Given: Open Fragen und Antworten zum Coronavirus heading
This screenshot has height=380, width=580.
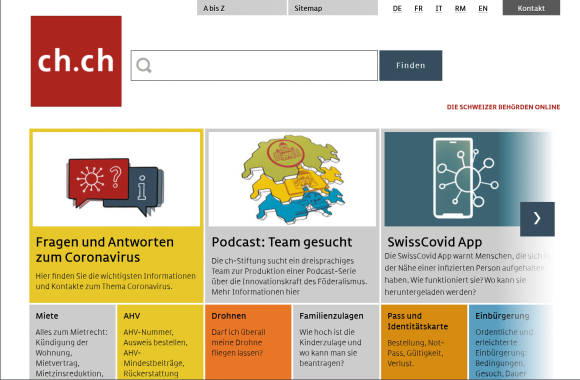Looking at the screenshot, I should [x=105, y=249].
